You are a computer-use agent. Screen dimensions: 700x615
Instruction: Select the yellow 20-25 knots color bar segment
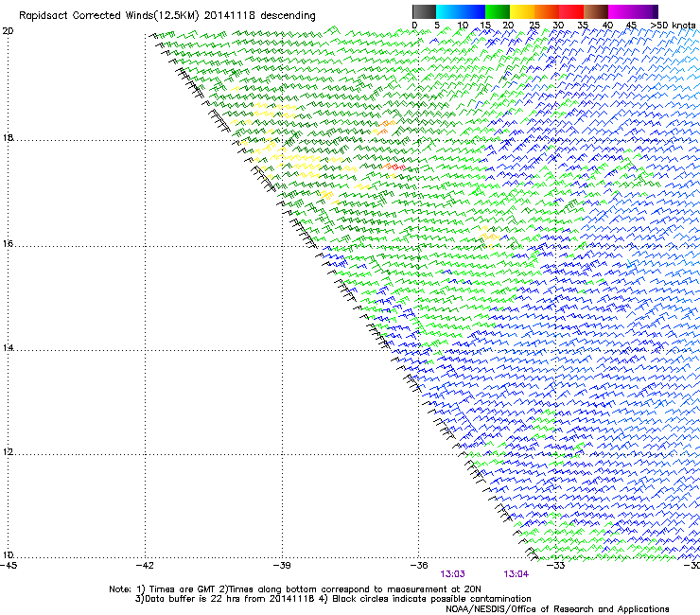coord(522,11)
